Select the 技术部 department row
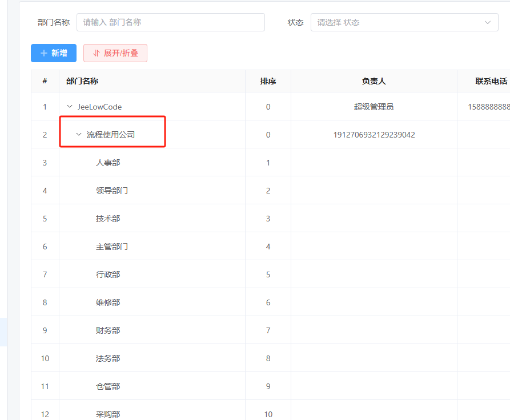Image resolution: width=510 pixels, height=420 pixels. [108, 219]
